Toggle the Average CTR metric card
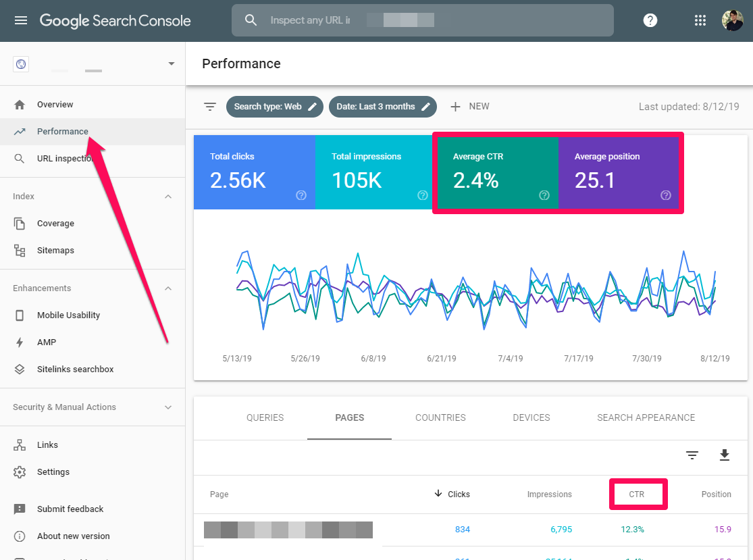 [x=498, y=172]
